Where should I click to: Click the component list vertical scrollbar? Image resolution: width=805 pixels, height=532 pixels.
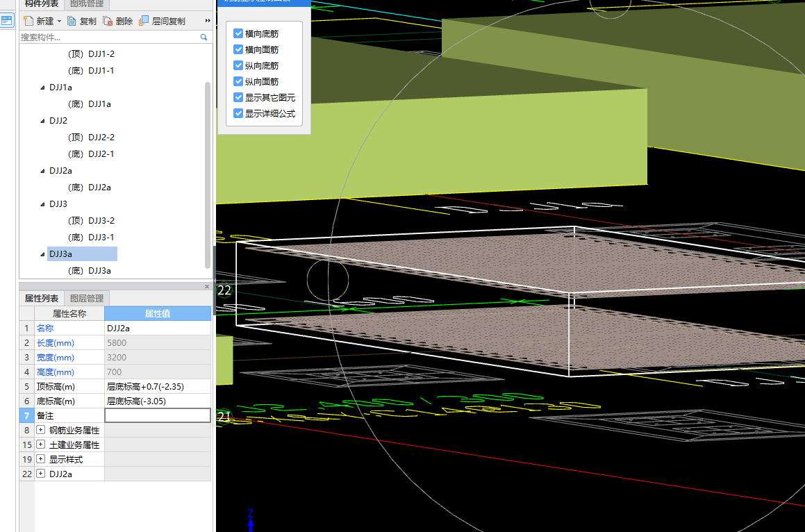(208, 174)
